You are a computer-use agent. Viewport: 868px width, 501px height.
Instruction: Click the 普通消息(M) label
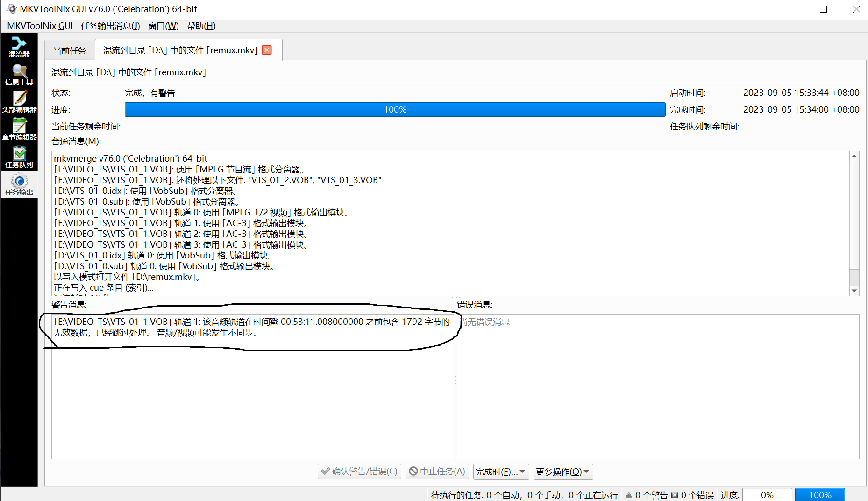click(x=76, y=141)
